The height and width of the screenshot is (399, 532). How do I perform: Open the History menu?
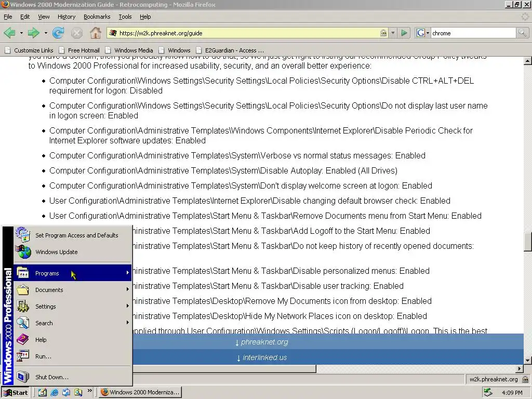click(66, 17)
